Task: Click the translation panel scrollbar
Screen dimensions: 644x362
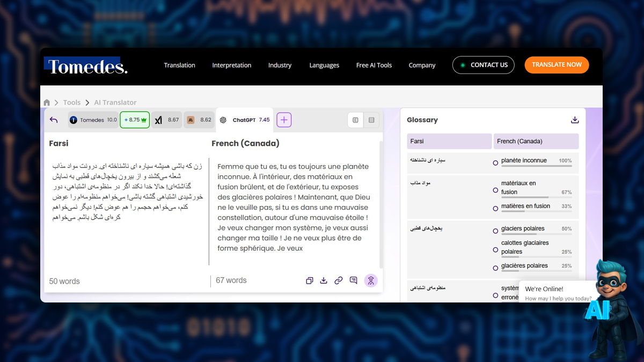Action: click(x=381, y=204)
